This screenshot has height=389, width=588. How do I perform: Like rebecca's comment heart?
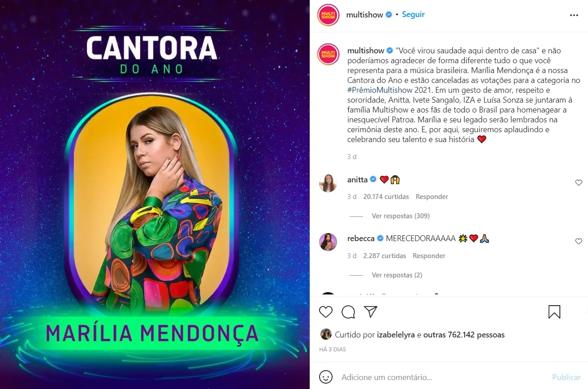[x=579, y=241]
